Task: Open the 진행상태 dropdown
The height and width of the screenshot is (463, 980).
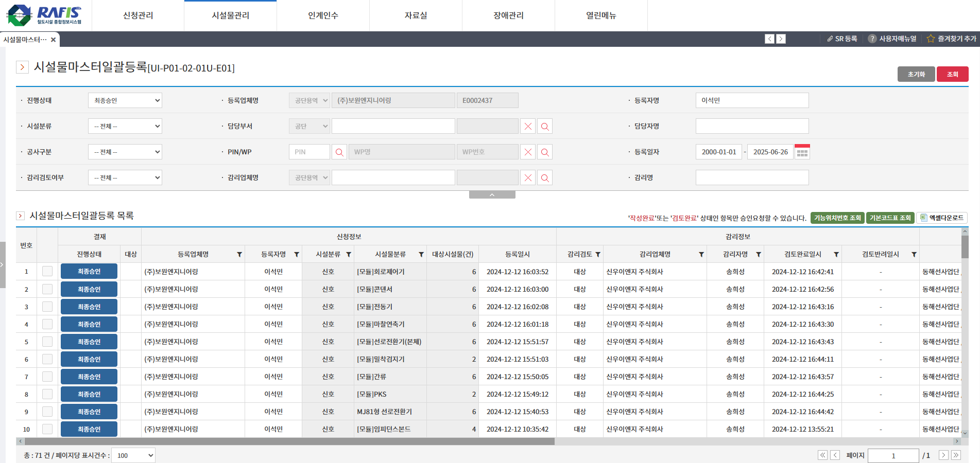Action: click(125, 100)
